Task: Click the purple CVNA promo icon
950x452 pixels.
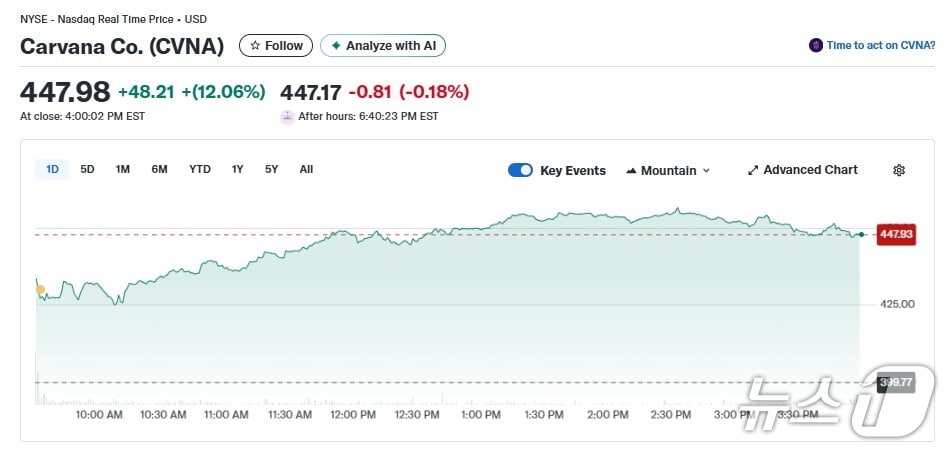Action: pyautogui.click(x=816, y=46)
